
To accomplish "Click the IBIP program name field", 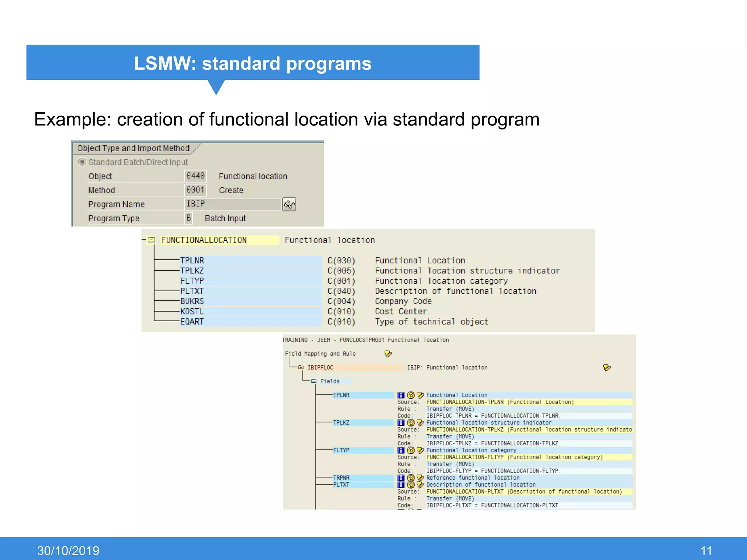I will click(x=233, y=204).
